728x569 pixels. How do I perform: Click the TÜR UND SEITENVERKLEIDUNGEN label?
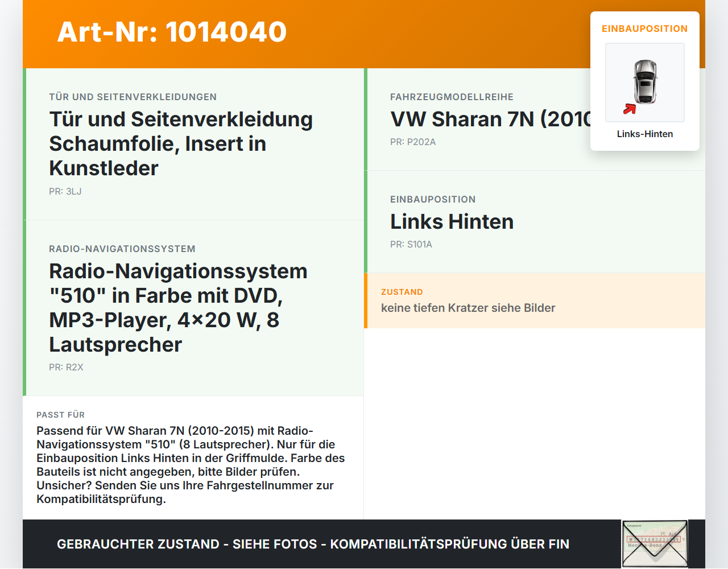(x=133, y=97)
